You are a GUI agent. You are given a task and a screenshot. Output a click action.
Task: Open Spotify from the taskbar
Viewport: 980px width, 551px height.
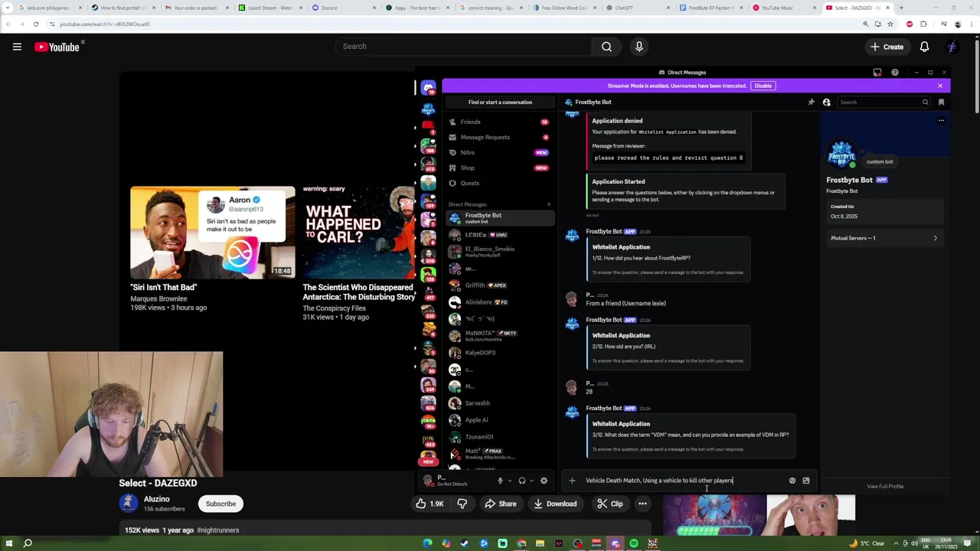click(x=634, y=543)
